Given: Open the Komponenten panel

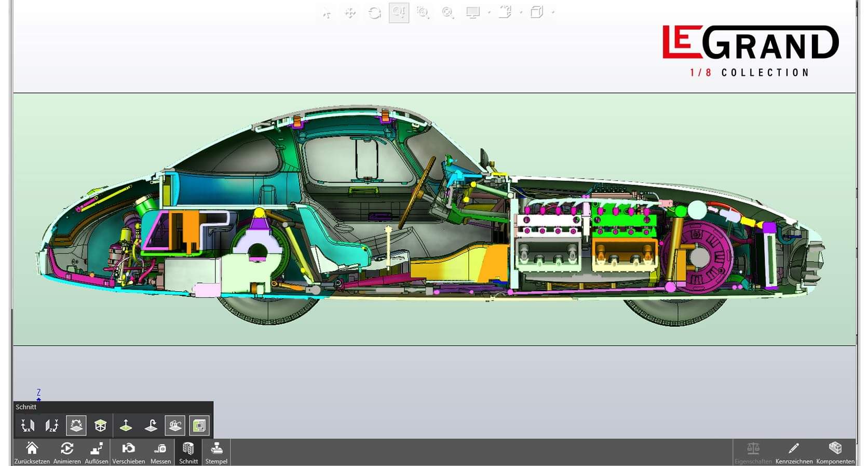Looking at the screenshot, I should 835,452.
